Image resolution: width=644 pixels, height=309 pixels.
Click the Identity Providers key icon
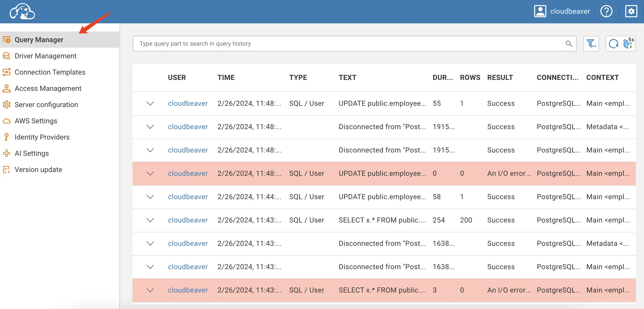coord(6,137)
